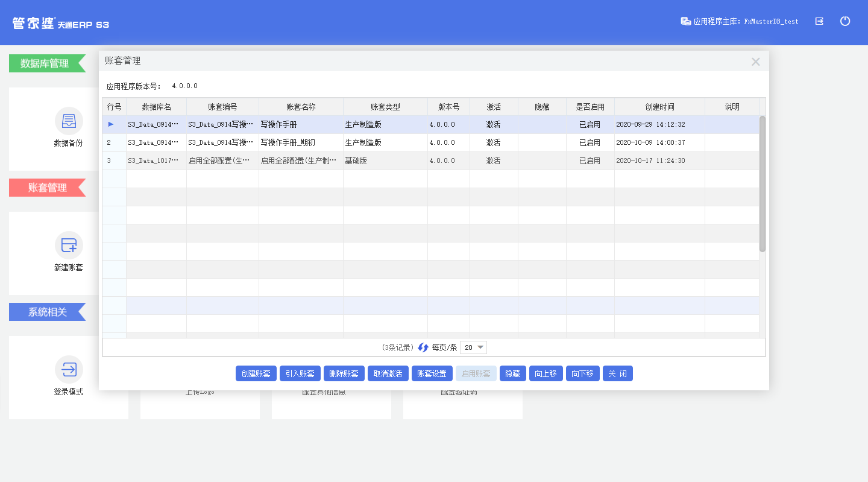Click the 引入账套 button

(300, 373)
